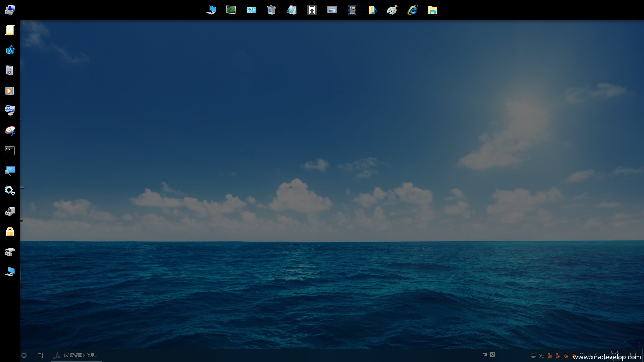The width and height of the screenshot is (644, 362).
Task: Open the performance monitor icon in top dock
Action: click(x=231, y=10)
